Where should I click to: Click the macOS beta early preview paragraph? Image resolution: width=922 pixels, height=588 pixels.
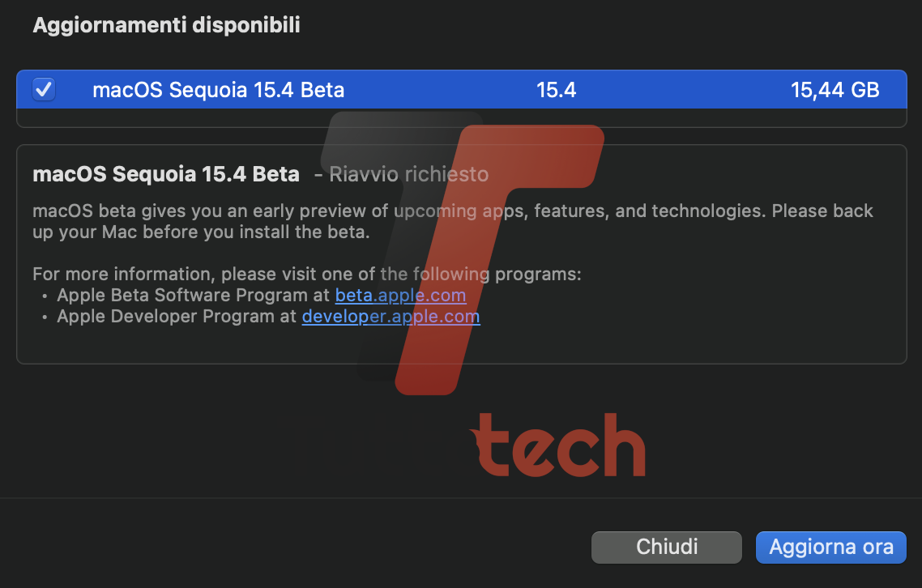point(452,221)
